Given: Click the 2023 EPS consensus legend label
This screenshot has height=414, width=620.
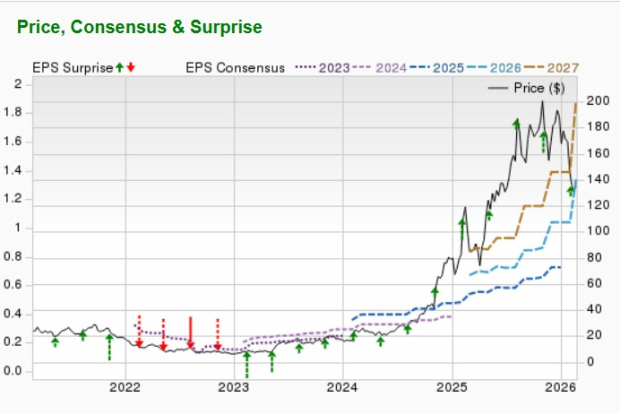Looking at the screenshot, I should click(x=335, y=68).
